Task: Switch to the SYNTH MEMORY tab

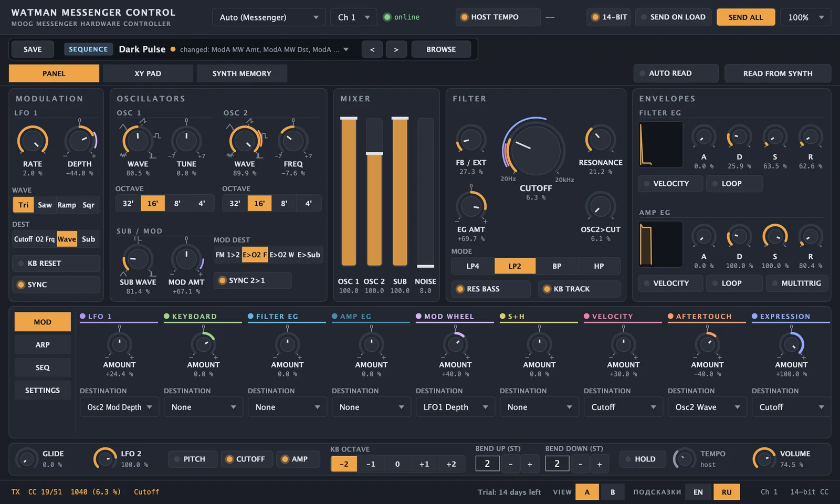Action: pos(241,73)
